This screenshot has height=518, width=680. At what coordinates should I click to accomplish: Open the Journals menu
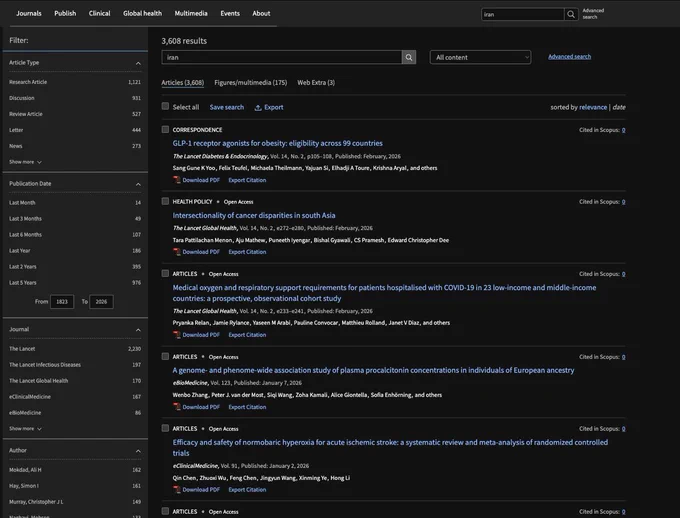pyautogui.click(x=29, y=13)
